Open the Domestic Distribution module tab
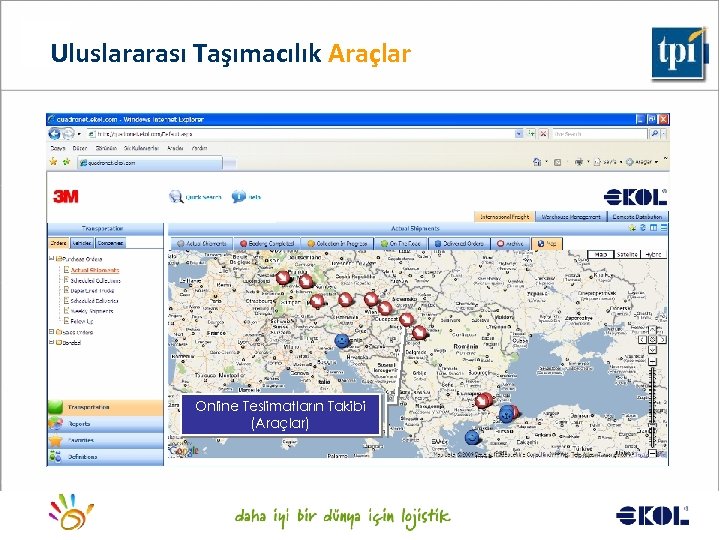This screenshot has height=540, width=720. click(637, 217)
